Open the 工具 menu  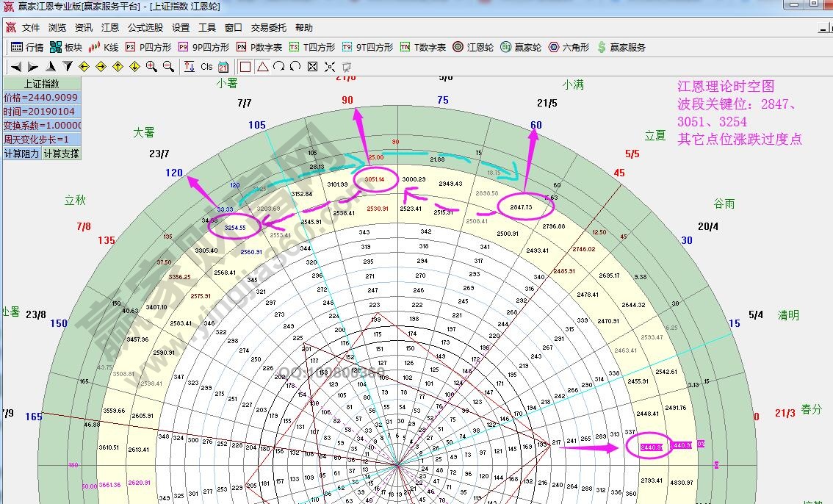point(206,28)
